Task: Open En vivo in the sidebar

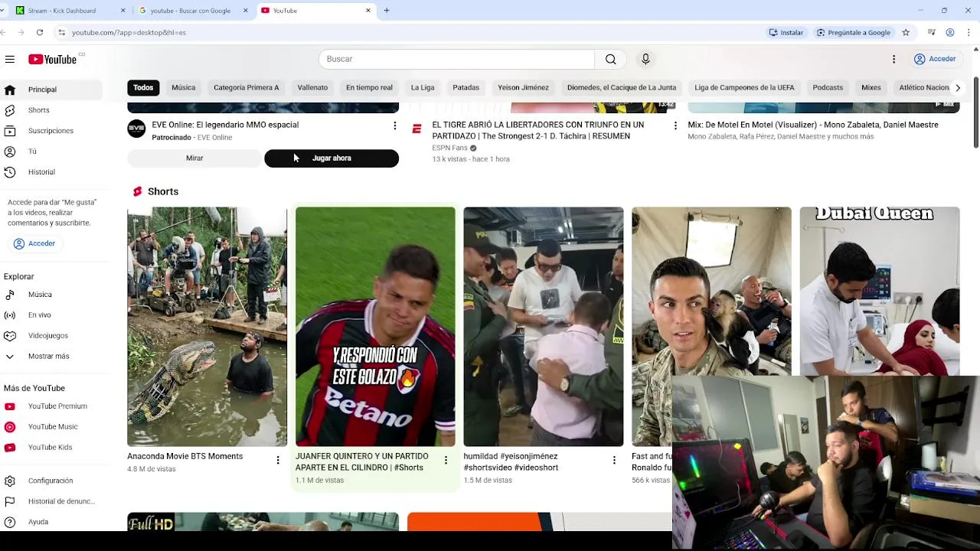Action: [x=51, y=315]
